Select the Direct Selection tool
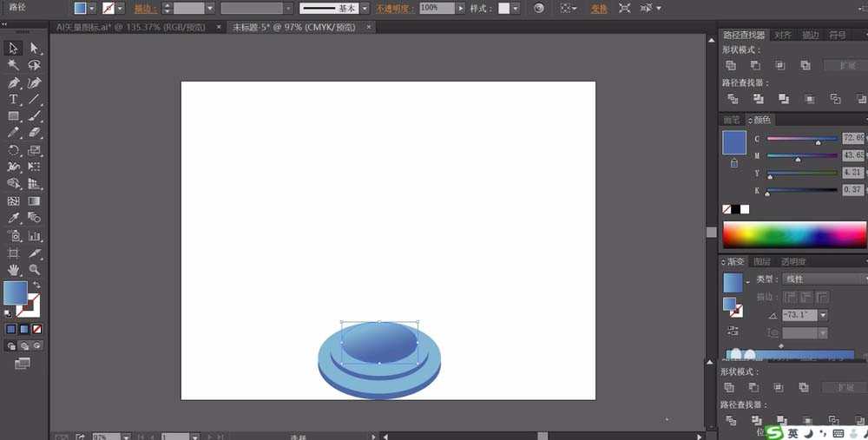 point(35,48)
